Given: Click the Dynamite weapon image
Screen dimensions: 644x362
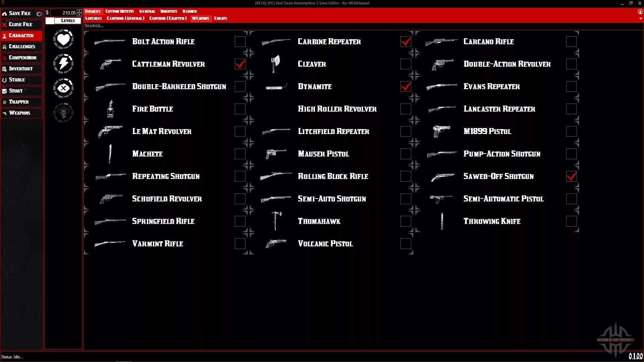Looking at the screenshot, I should [x=276, y=87].
